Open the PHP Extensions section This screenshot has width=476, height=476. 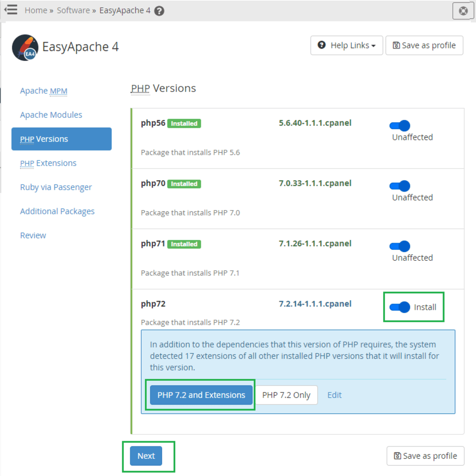coord(48,163)
